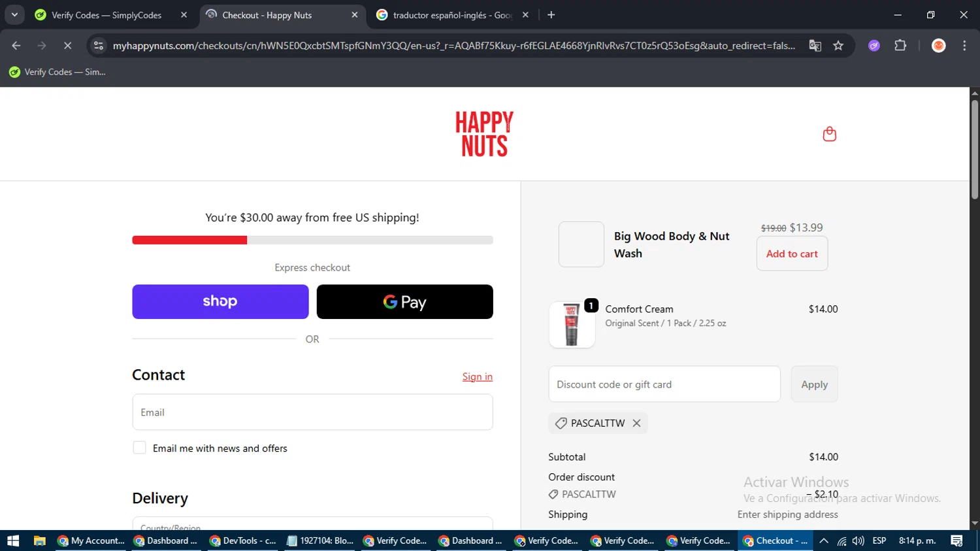The height and width of the screenshot is (551, 980).
Task: Stop page loading with the X button
Action: point(67,46)
